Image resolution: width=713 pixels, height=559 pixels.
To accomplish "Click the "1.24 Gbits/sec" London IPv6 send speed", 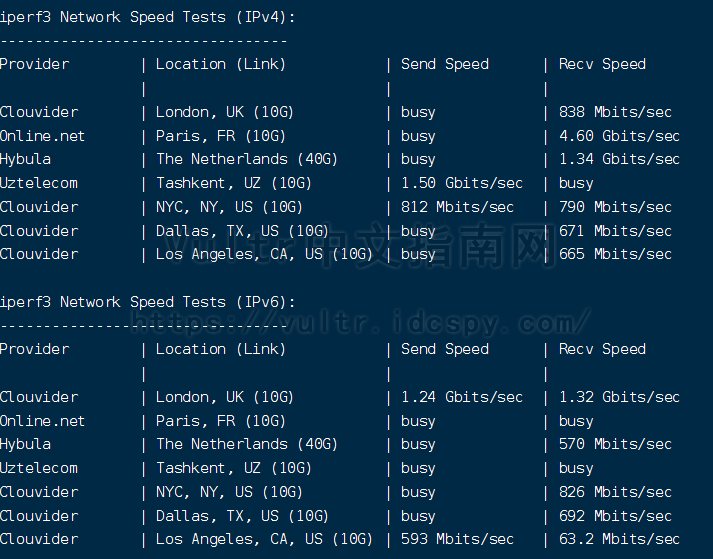I will click(x=462, y=397).
